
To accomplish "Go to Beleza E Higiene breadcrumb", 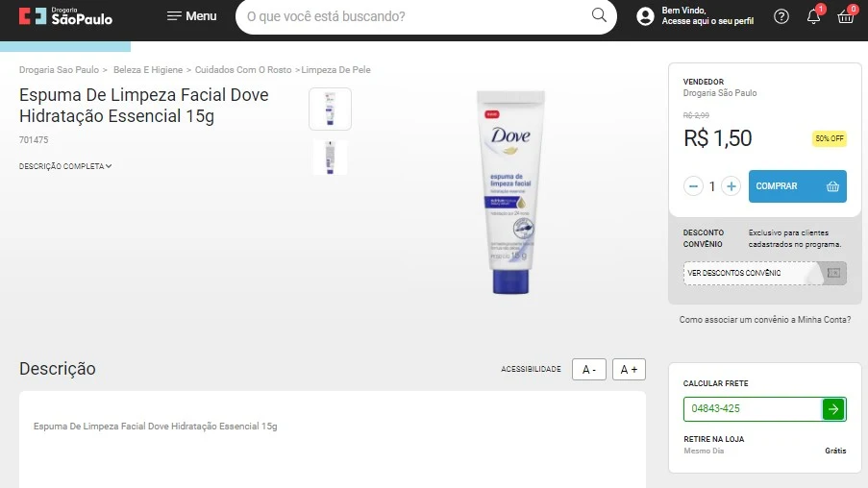I will pos(148,70).
